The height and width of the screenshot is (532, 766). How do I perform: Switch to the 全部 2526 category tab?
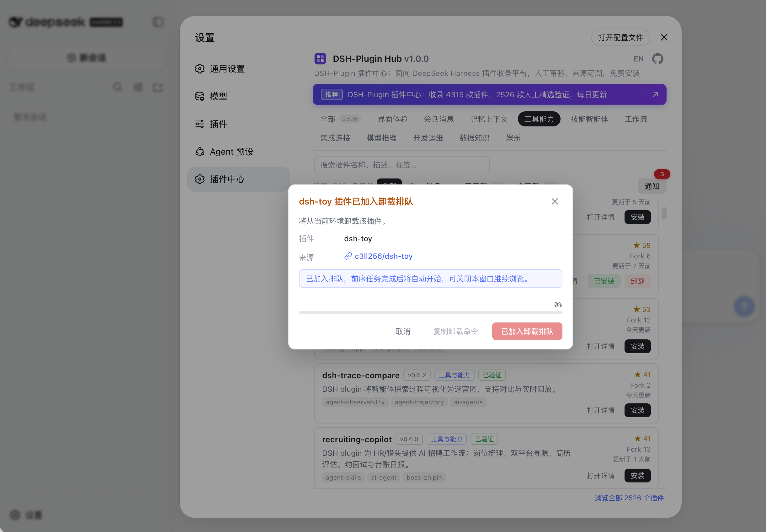340,119
